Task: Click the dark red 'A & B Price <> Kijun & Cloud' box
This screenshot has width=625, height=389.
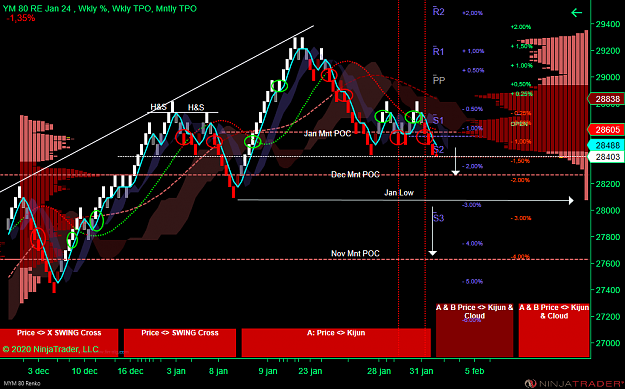Action: pyautogui.click(x=474, y=330)
